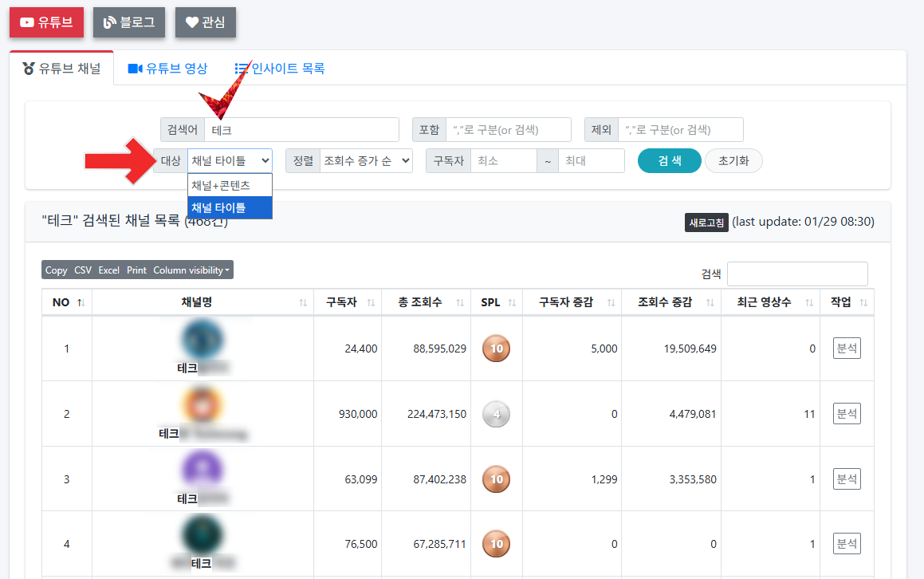Click the table search 검색 input field

(x=796, y=274)
